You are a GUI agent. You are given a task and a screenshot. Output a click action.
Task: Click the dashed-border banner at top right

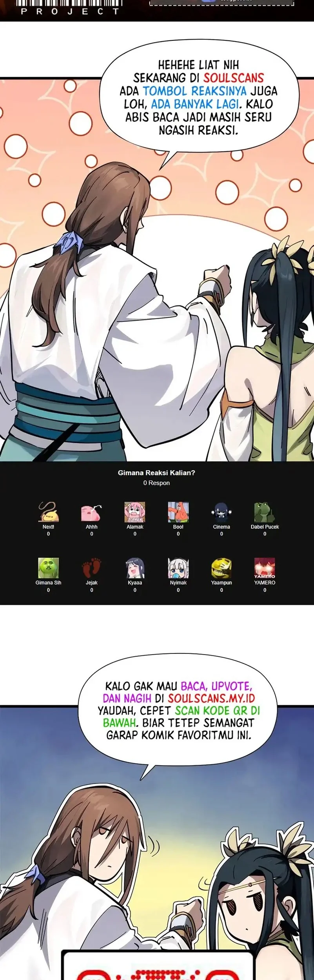pyautogui.click(x=221, y=3)
